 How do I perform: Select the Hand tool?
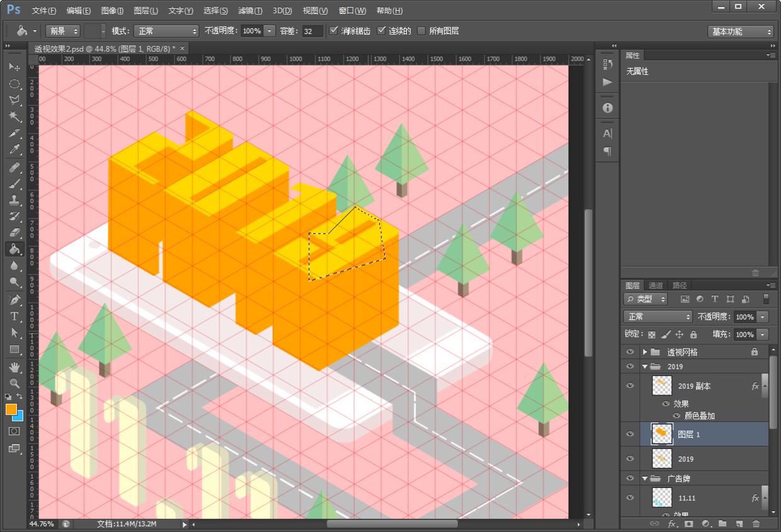pyautogui.click(x=14, y=366)
